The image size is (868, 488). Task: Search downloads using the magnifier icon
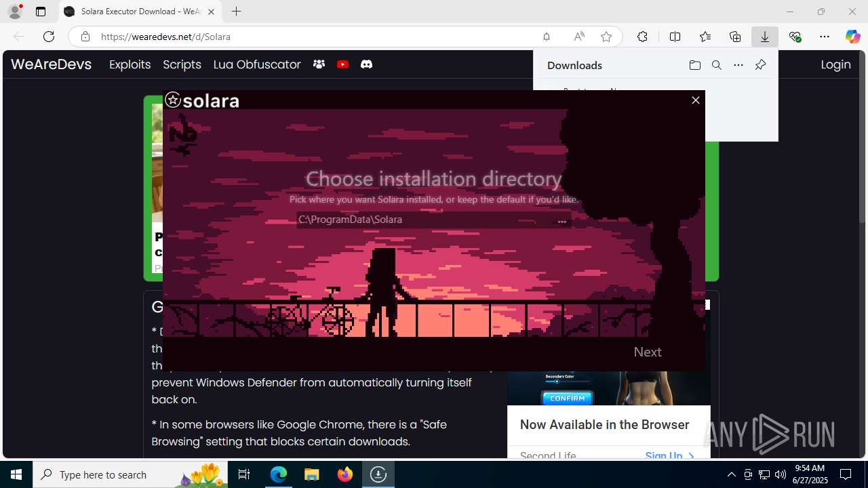tap(716, 65)
